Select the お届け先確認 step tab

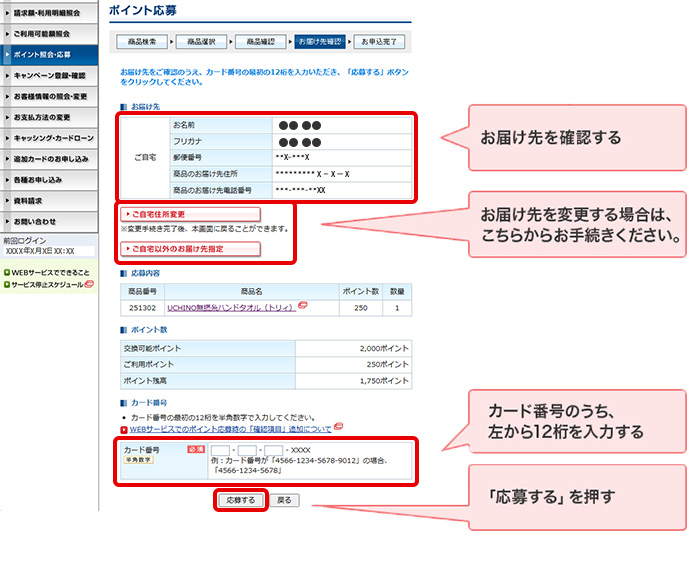[321, 41]
